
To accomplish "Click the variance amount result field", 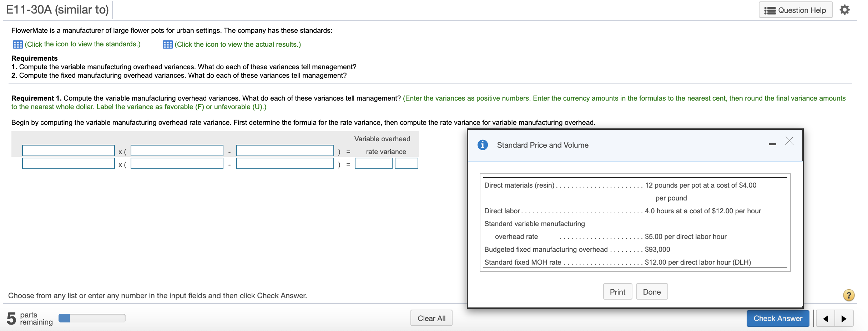I will click(374, 163).
